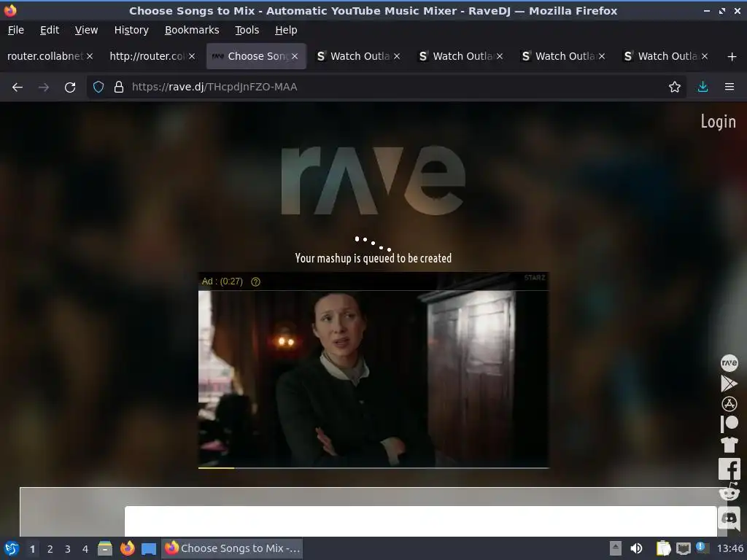747x560 pixels.
Task: Close the http://router.col tab
Action: coord(192,56)
